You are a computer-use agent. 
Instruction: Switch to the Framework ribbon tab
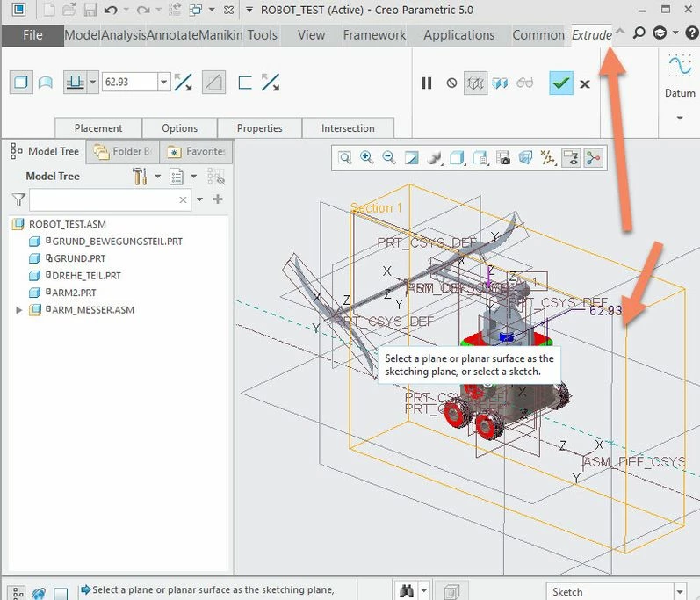click(x=374, y=35)
